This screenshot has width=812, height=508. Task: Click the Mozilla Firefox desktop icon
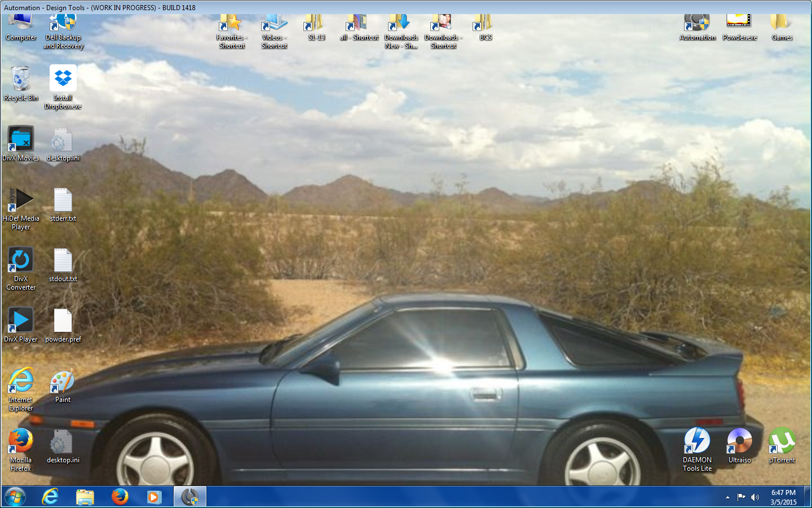click(21, 441)
